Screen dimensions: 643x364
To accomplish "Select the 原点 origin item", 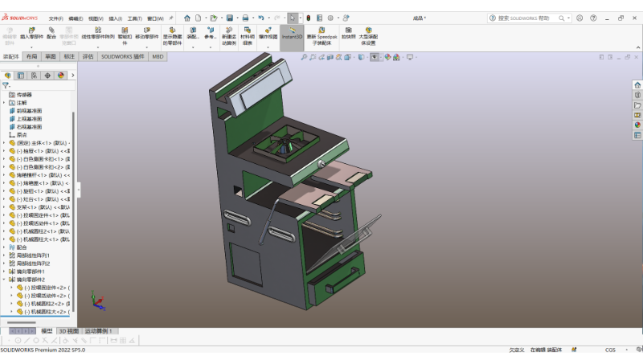I will [22, 135].
